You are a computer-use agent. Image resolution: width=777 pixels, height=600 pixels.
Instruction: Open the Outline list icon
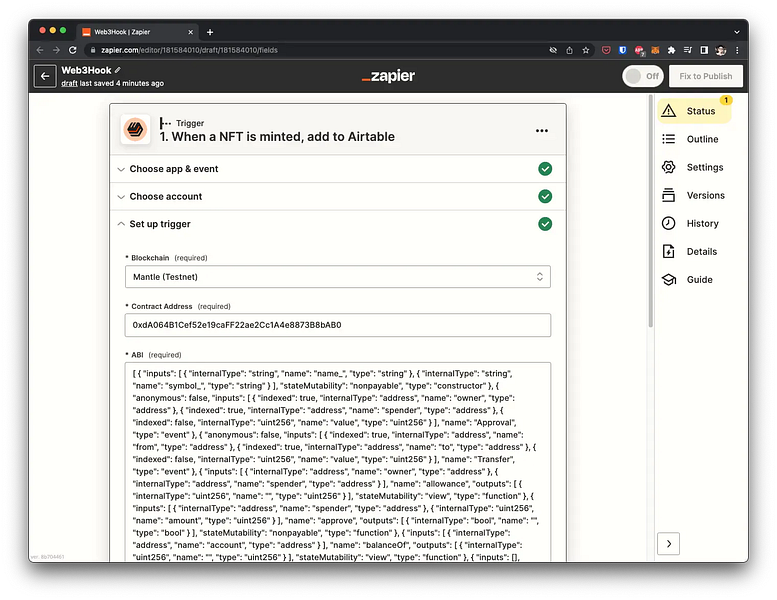point(668,139)
